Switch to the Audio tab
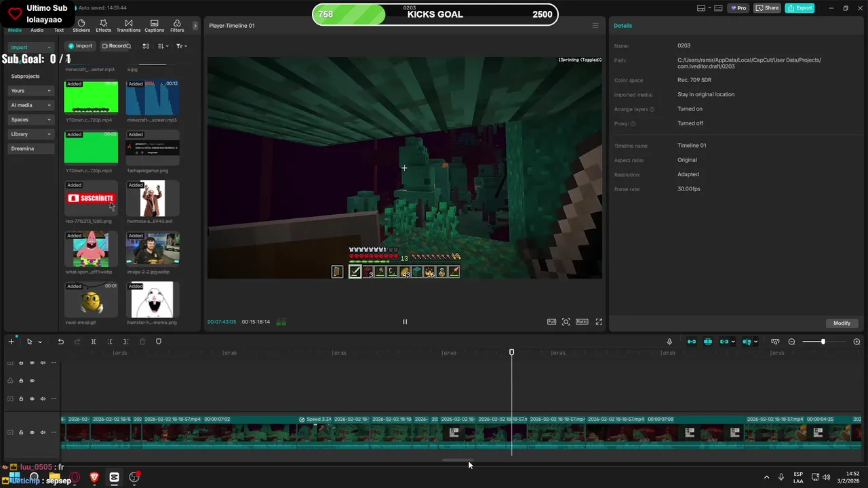This screenshot has width=868, height=488. point(37,30)
